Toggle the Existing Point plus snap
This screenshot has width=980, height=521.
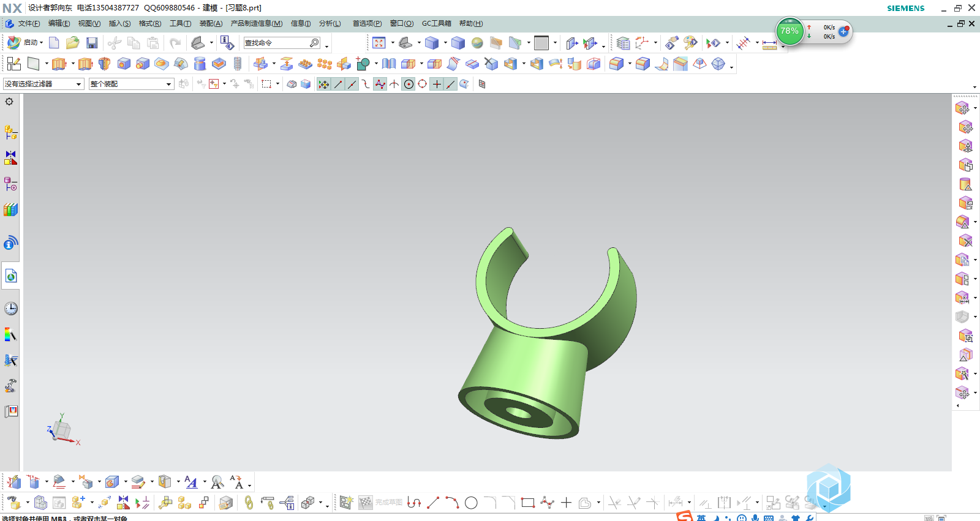coord(437,84)
